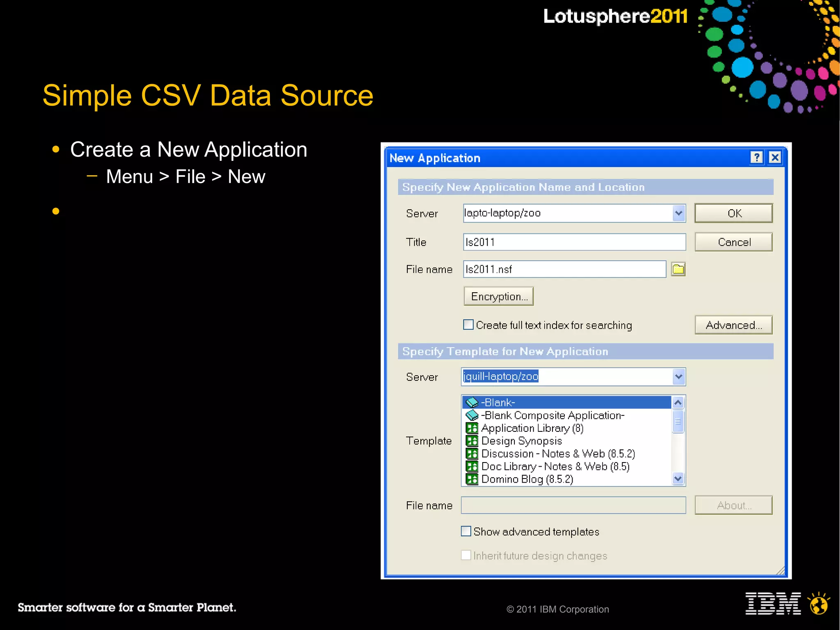Click the Domino Blog template icon
This screenshot has width=840, height=630.
click(x=472, y=479)
